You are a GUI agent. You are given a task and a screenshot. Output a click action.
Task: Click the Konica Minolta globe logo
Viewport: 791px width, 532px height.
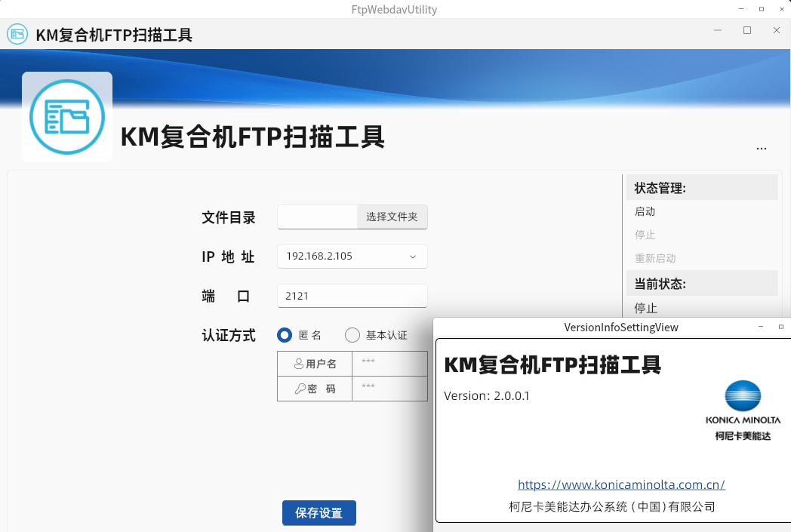point(743,396)
